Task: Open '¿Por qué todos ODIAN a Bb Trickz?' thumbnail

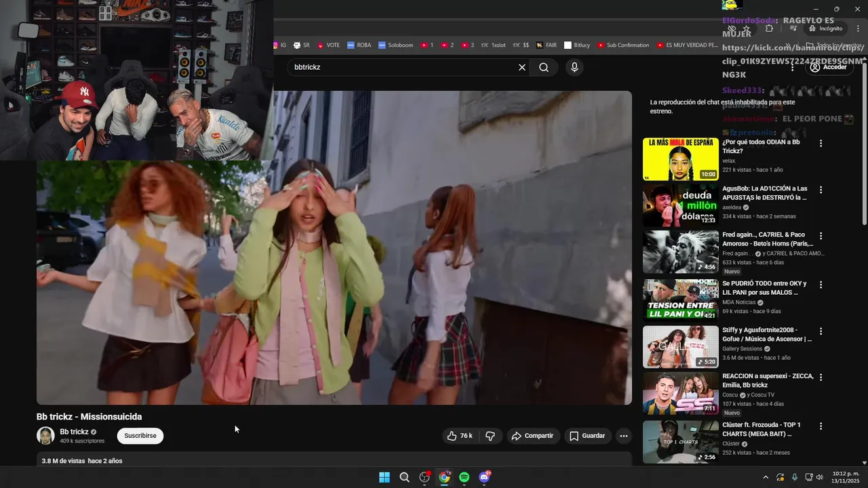Action: click(x=681, y=159)
